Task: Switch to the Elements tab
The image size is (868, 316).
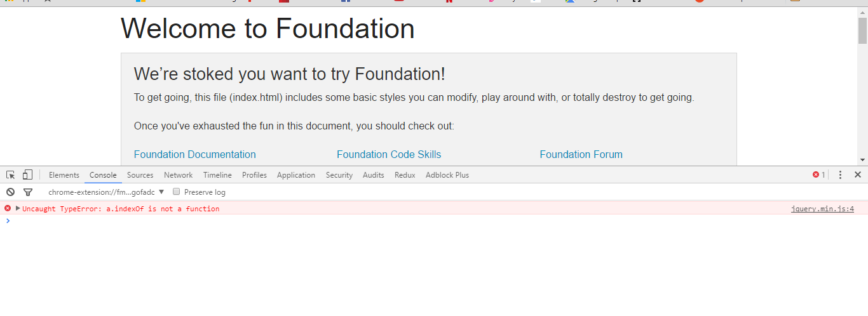Action: (64, 175)
